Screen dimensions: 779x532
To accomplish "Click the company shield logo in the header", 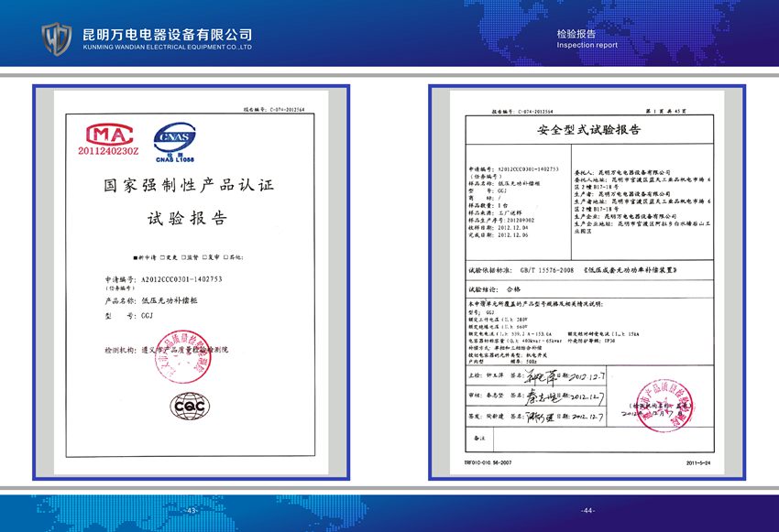I will (57, 36).
